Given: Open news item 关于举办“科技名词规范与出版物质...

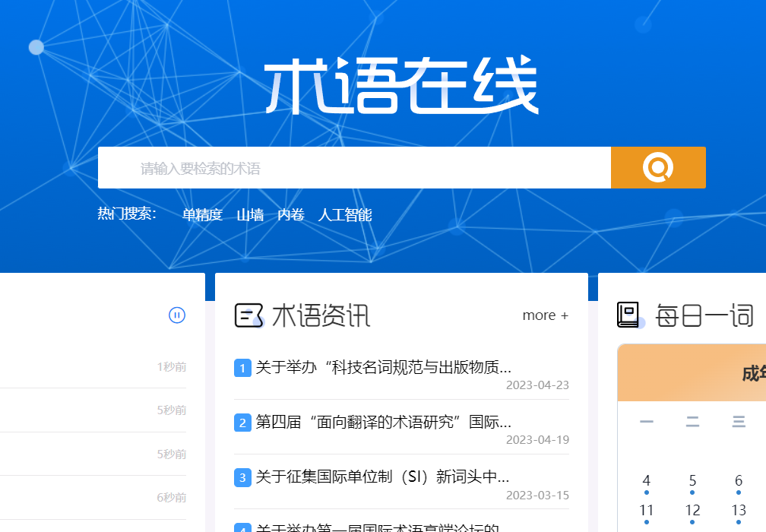Looking at the screenshot, I should (384, 367).
